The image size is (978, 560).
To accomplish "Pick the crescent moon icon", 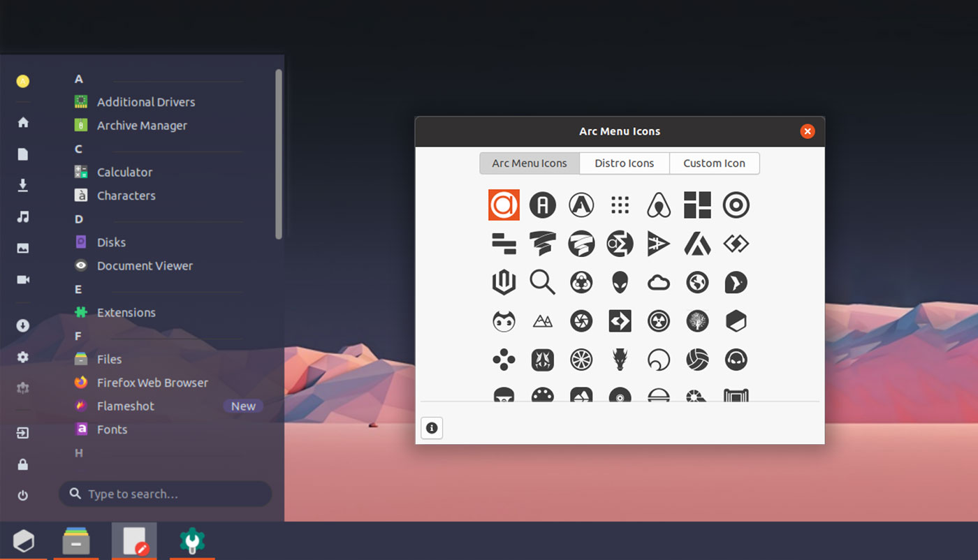I will (x=658, y=359).
